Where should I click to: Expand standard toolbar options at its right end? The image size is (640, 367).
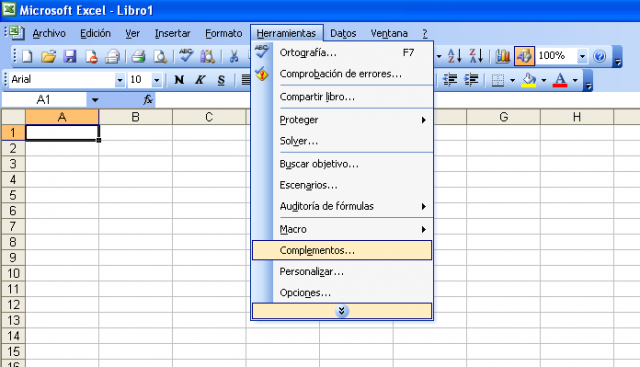(618, 57)
